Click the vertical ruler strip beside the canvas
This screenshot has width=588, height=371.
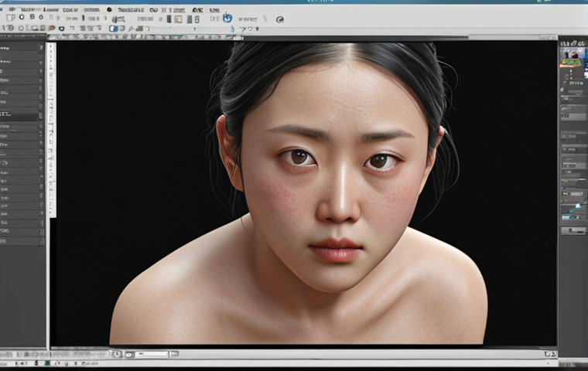point(52,129)
